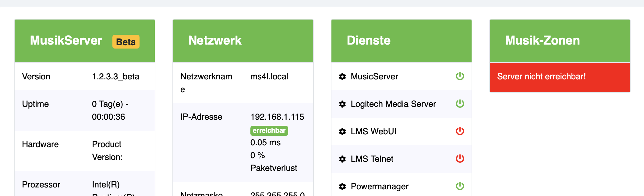Click the Dienste panel heading

[x=369, y=41]
